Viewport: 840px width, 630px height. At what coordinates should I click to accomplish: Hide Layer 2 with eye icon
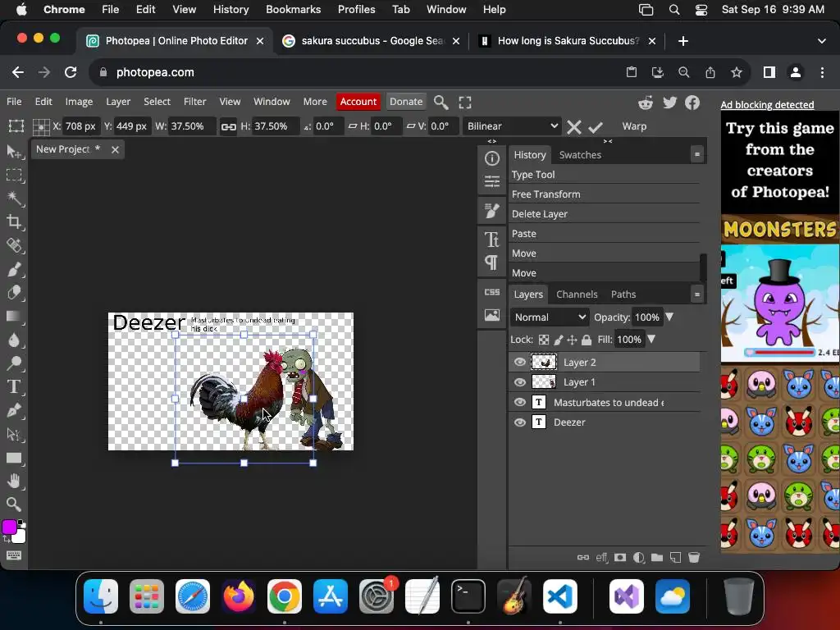pyautogui.click(x=519, y=362)
